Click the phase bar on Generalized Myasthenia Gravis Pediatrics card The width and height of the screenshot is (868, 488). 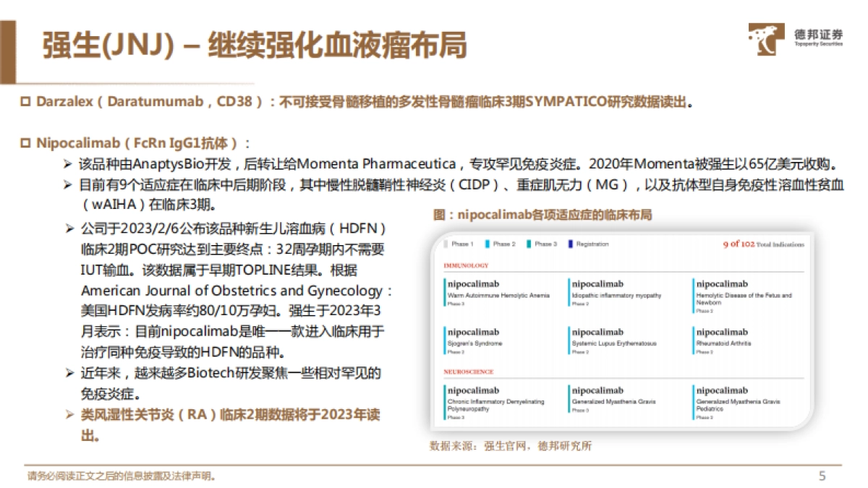coord(694,402)
